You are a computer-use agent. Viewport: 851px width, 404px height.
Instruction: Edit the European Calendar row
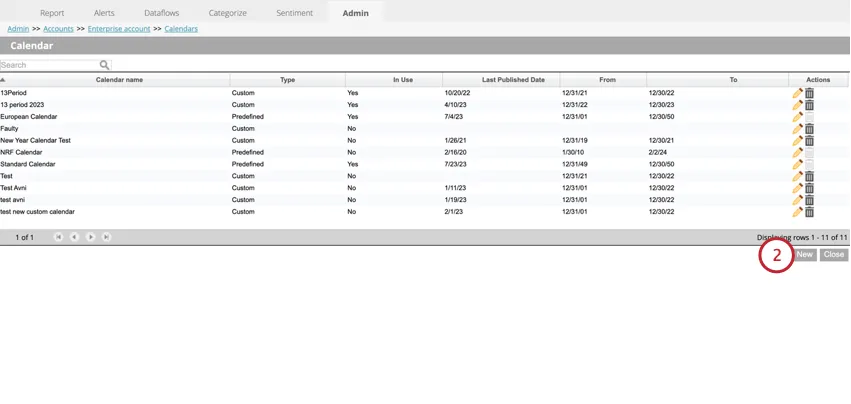pyautogui.click(x=797, y=117)
